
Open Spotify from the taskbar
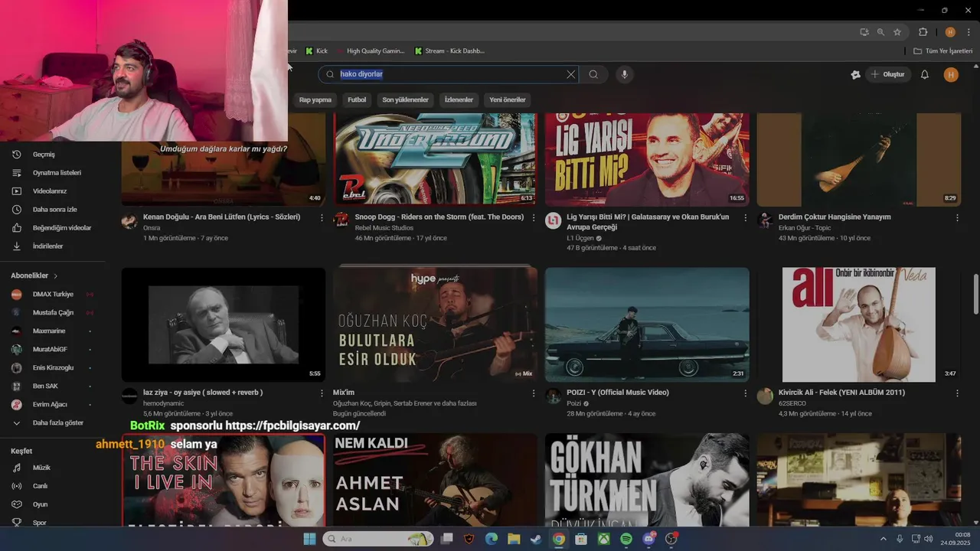click(626, 539)
